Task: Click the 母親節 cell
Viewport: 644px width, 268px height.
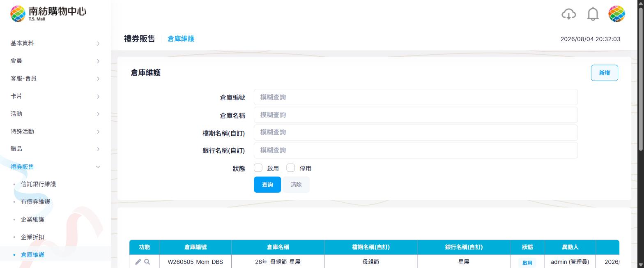Action: 371,262
